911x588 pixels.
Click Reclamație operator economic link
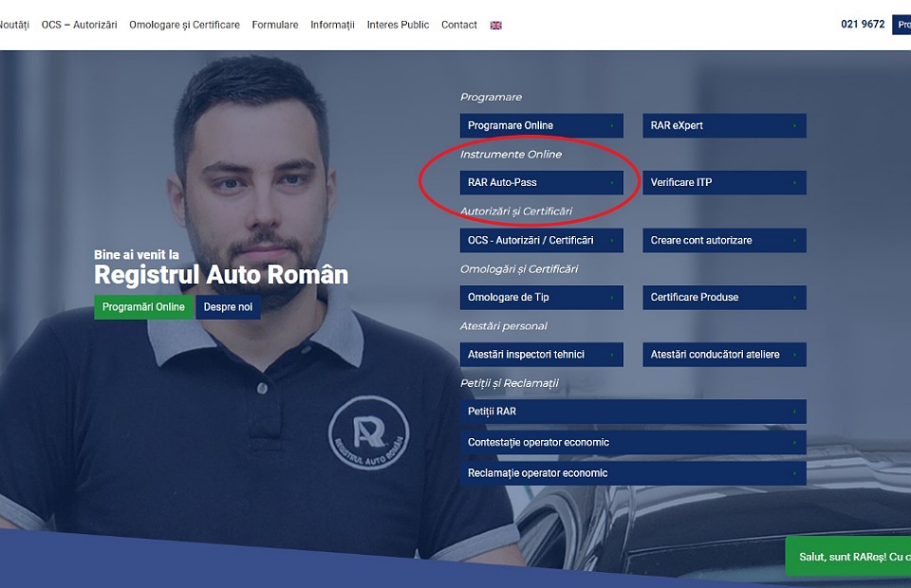(x=633, y=473)
